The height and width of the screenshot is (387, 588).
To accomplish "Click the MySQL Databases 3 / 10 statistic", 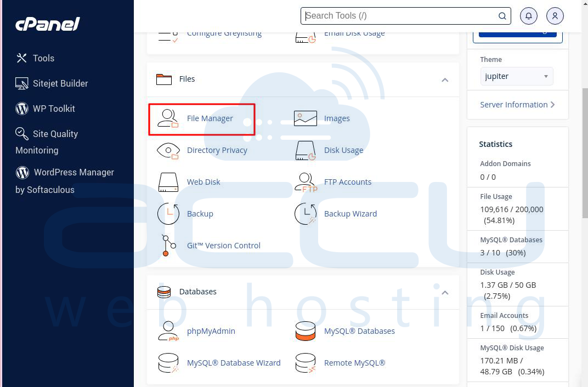I will [x=503, y=253].
